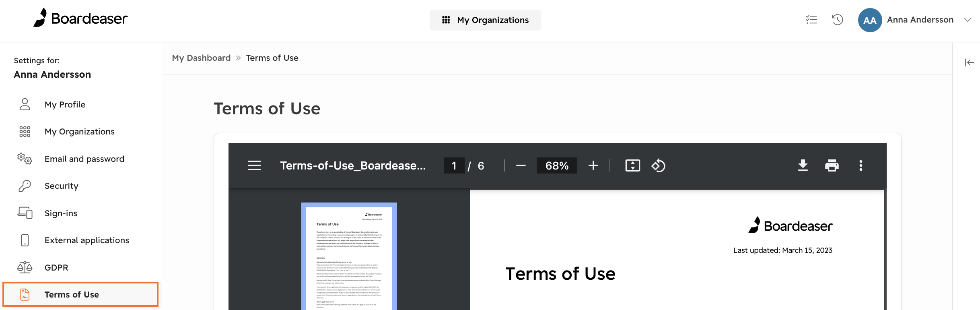Click the Terms of Use PDF title
This screenshot has height=310, width=980.
pos(560,274)
